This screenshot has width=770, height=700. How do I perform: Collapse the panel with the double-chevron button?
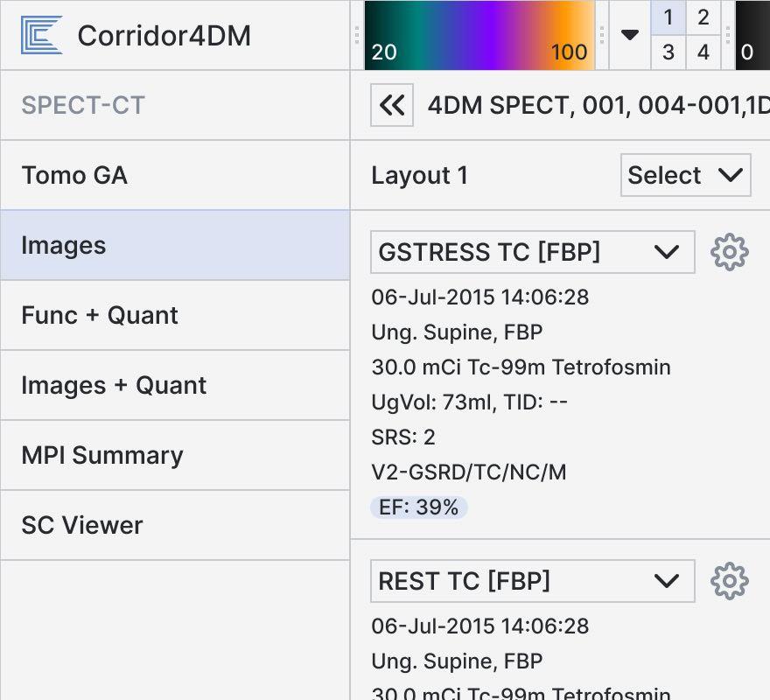tap(392, 106)
